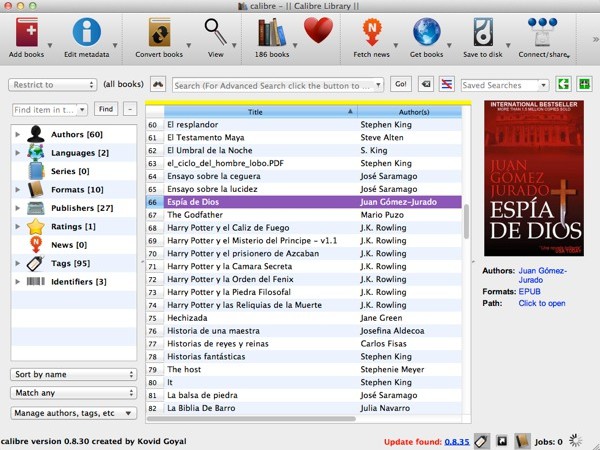The width and height of the screenshot is (600, 450).
Task: Click the Save to disk icon
Action: pos(483,33)
